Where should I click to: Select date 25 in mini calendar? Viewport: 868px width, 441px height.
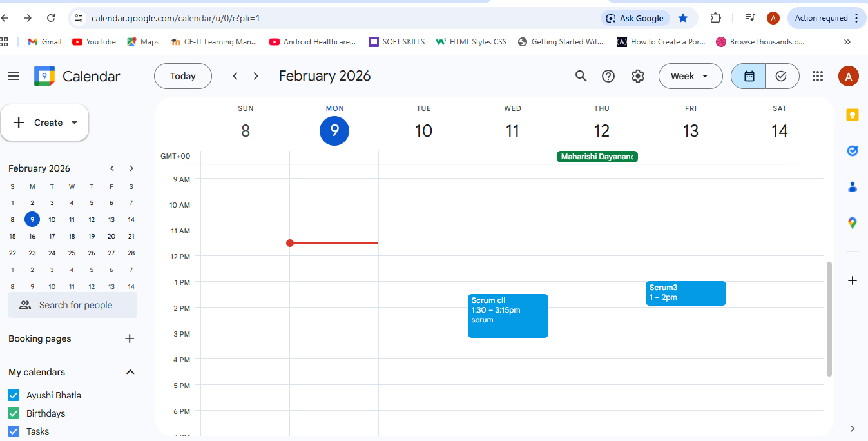pos(72,253)
